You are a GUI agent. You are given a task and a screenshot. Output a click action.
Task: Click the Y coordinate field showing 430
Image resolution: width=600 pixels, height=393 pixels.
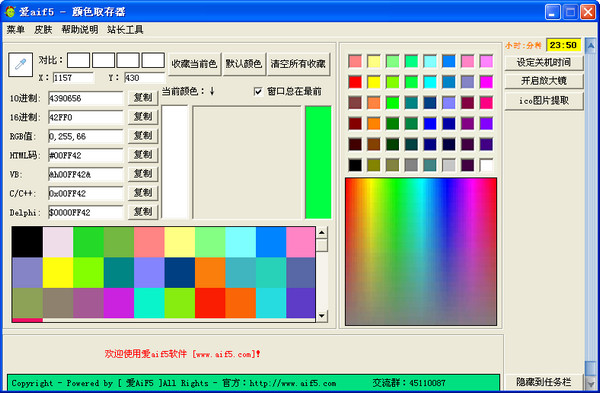coord(145,78)
